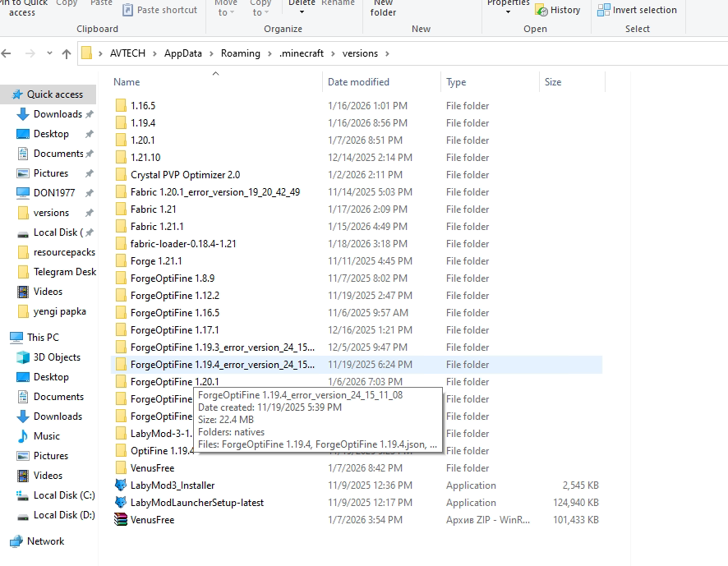Image resolution: width=728 pixels, height=566 pixels.
Task: Click the History icon in ribbon
Action: click(x=541, y=10)
